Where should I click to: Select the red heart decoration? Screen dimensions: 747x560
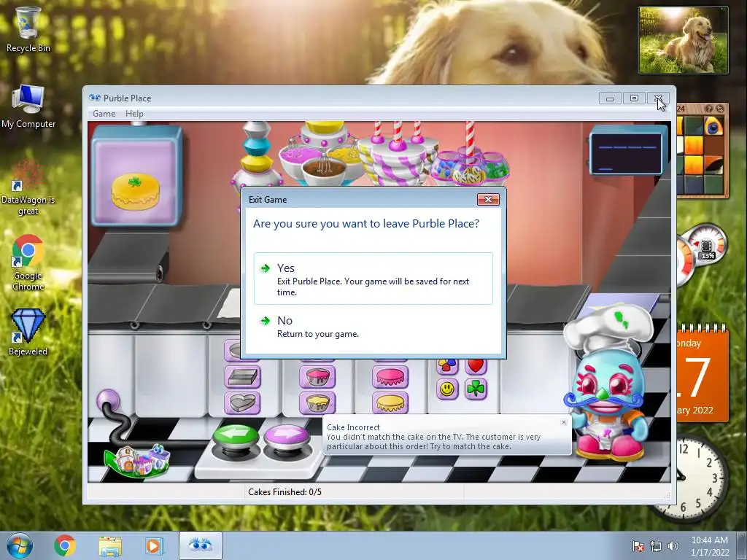[x=476, y=366]
